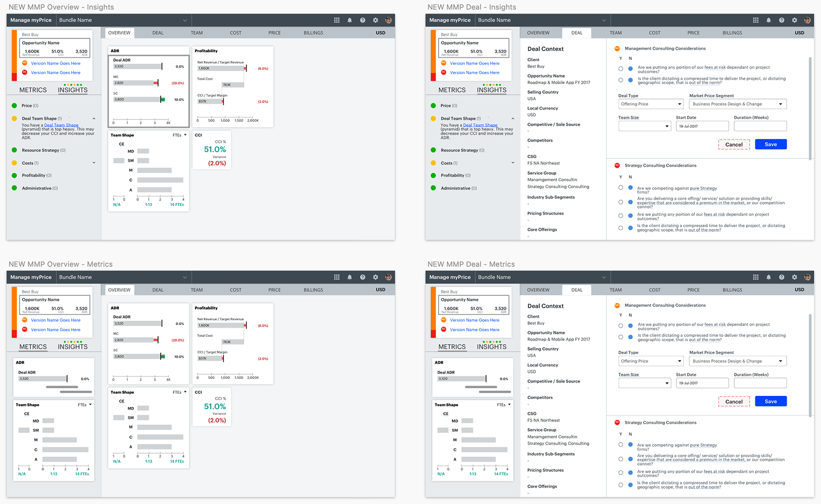This screenshot has width=821, height=504.
Task: Open help question icon in Deal - Metrics mockup
Action: point(781,277)
